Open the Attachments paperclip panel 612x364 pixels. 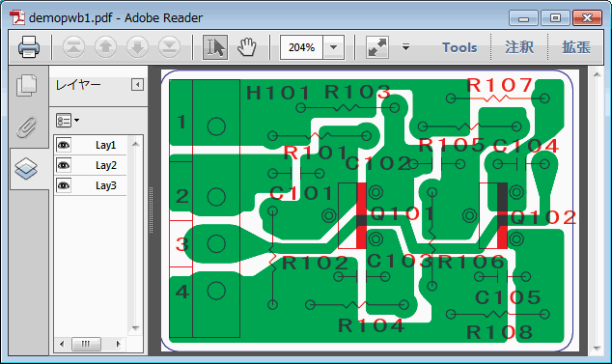coord(26,126)
